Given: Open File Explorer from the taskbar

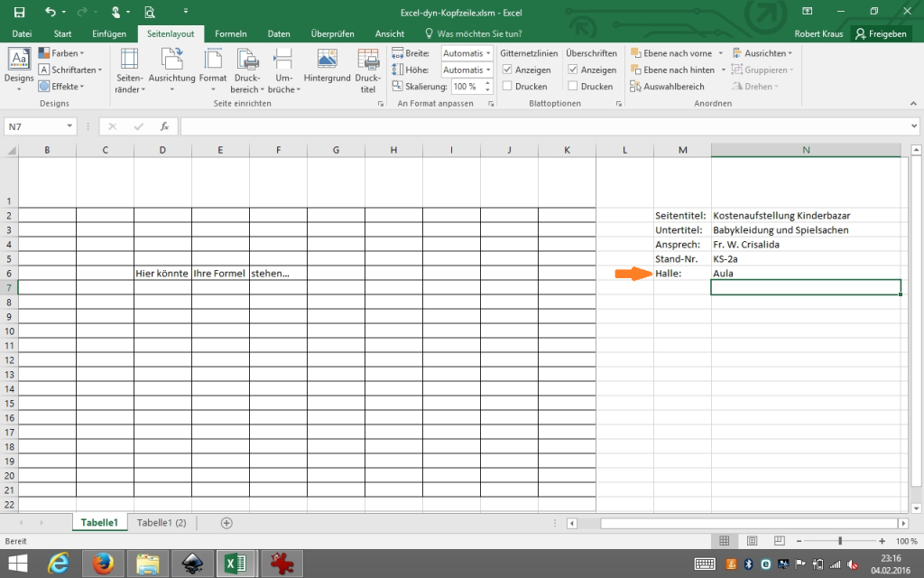Looking at the screenshot, I should point(147,564).
